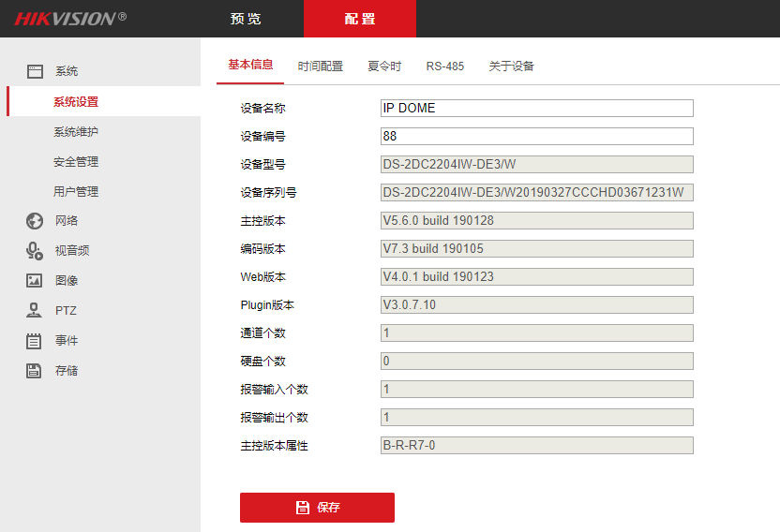The height and width of the screenshot is (532, 780).
Task: Click the 视音频 microphone icon
Action: pos(35,251)
